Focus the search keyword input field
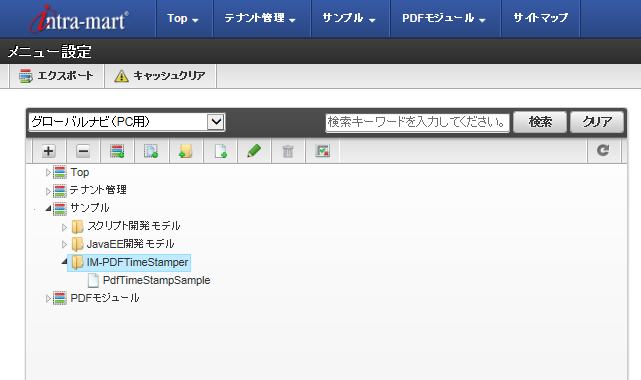The height and width of the screenshot is (380, 641). tap(417, 122)
